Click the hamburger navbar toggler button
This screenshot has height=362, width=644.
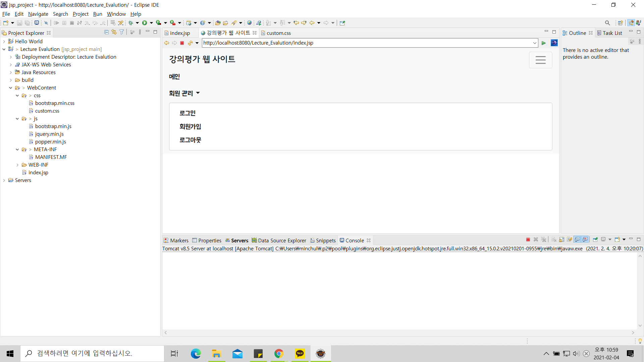point(540,60)
